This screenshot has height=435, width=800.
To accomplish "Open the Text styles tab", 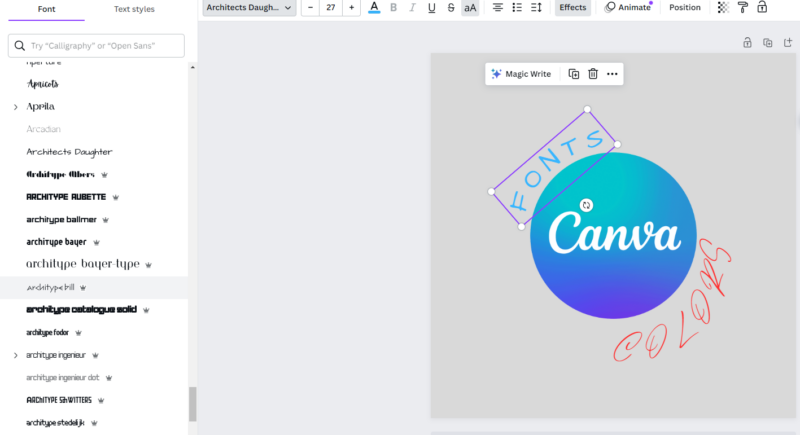I will (x=134, y=9).
